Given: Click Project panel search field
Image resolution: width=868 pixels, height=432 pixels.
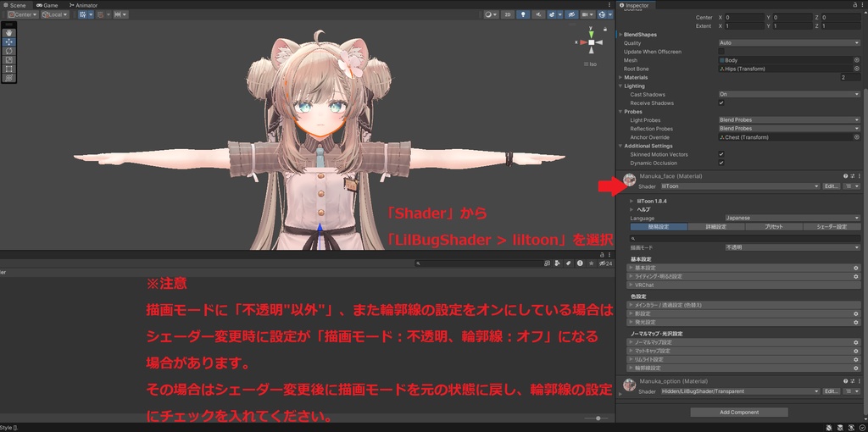Looking at the screenshot, I should click(x=478, y=263).
